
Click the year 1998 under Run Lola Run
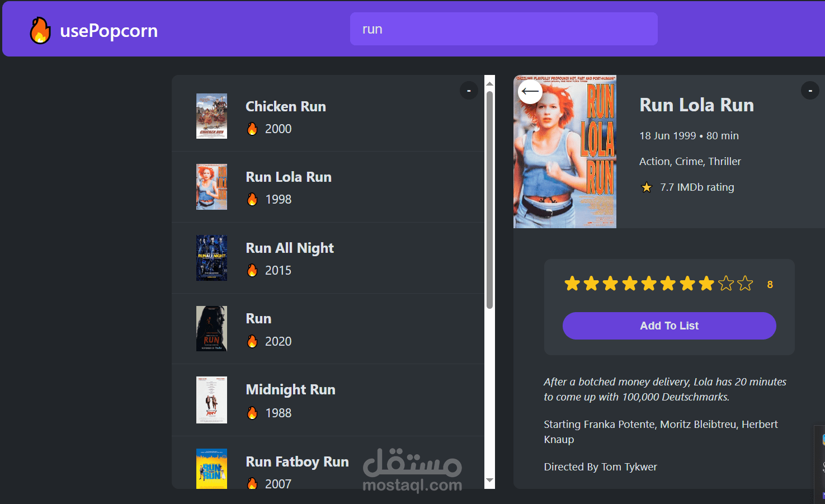tap(278, 199)
